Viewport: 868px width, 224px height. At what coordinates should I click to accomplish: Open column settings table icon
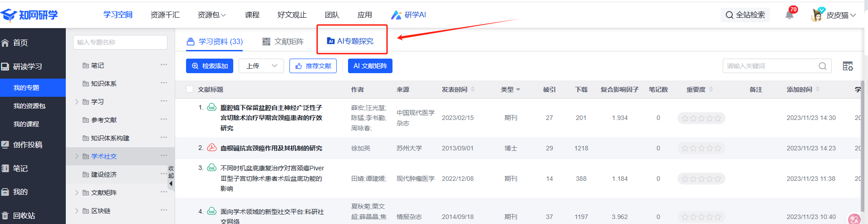[848, 66]
